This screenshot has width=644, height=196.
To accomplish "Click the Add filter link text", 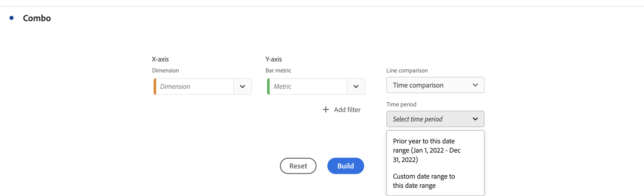I will (347, 110).
